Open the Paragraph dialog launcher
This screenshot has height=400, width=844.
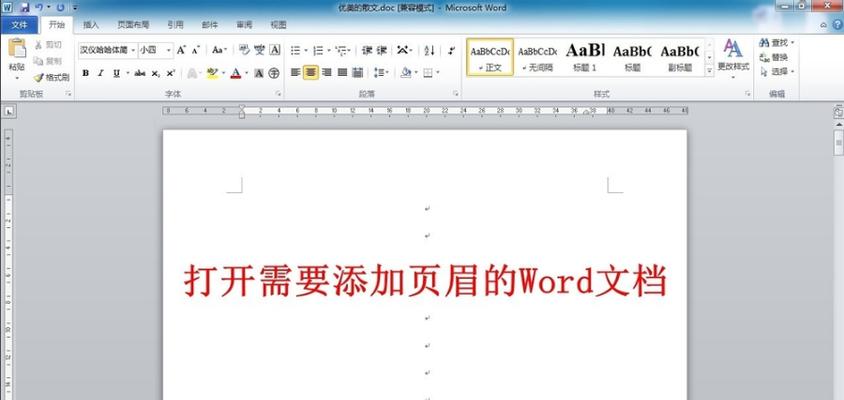[455, 94]
